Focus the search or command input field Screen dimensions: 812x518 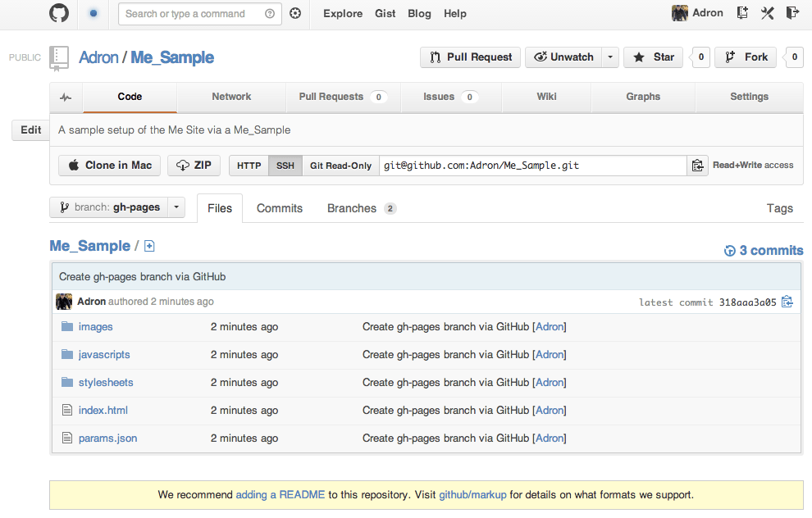[192, 13]
